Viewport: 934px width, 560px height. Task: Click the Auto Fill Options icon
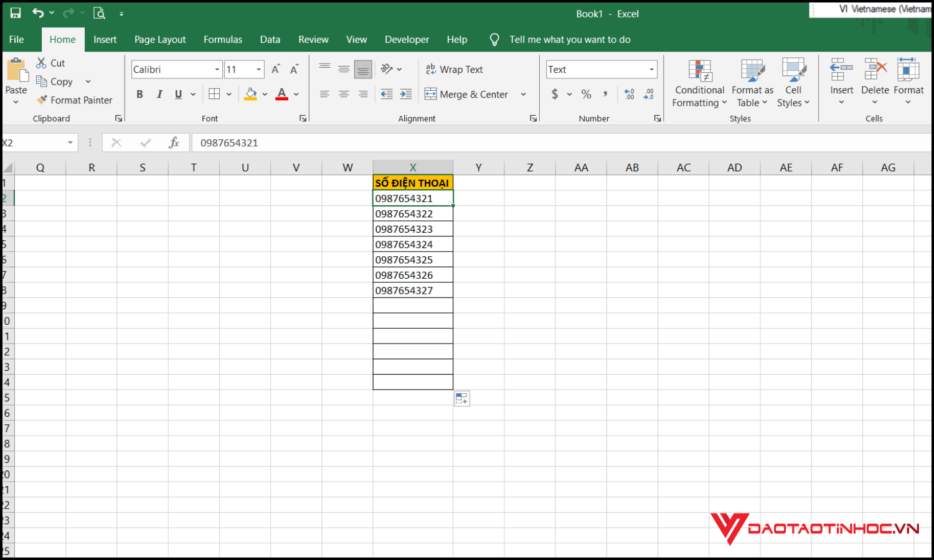[461, 399]
